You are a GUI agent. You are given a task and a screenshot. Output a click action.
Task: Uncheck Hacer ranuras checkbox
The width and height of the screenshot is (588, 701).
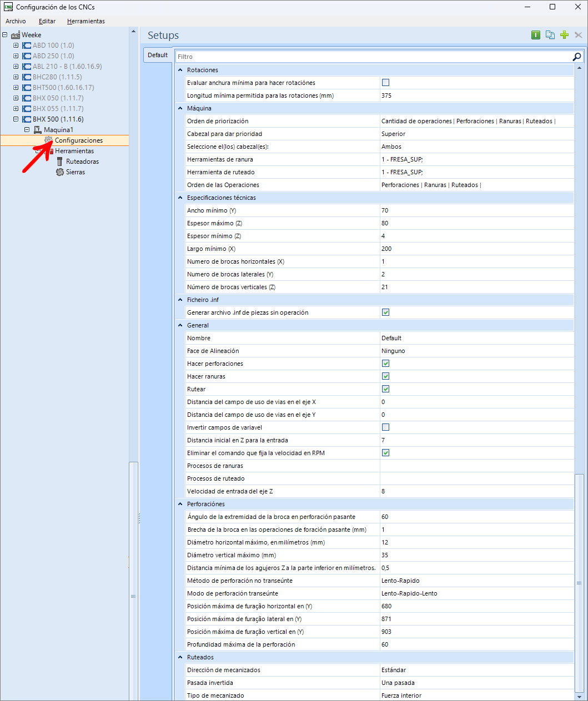(386, 376)
